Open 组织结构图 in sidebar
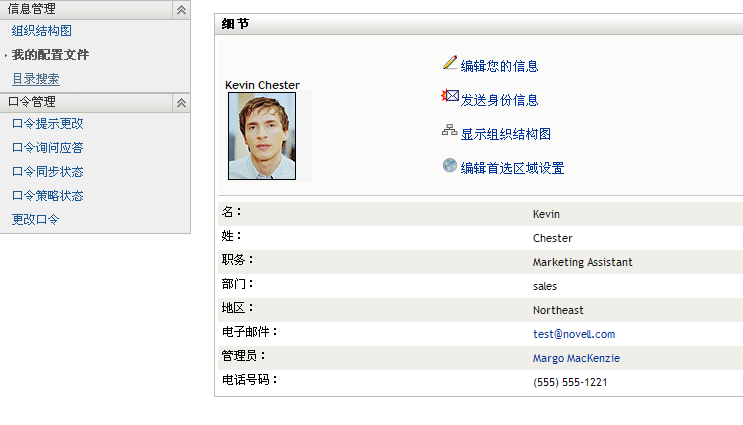The height and width of the screenshot is (425, 743). click(42, 31)
